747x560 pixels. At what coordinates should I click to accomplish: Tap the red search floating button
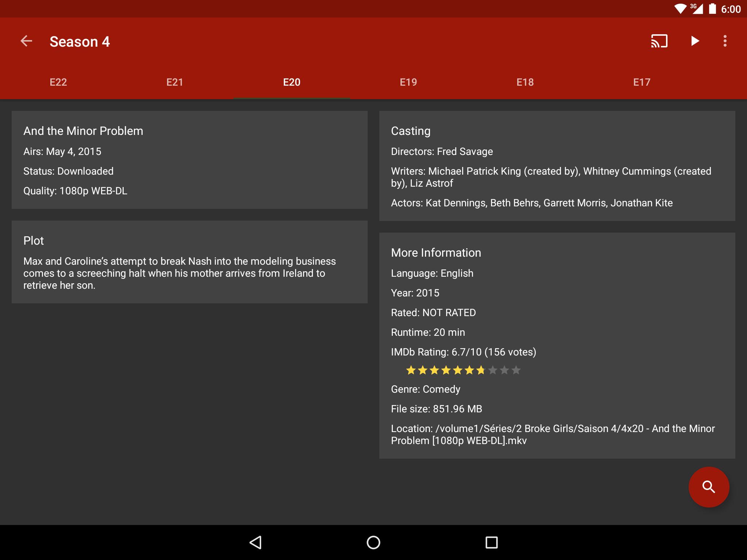click(709, 487)
